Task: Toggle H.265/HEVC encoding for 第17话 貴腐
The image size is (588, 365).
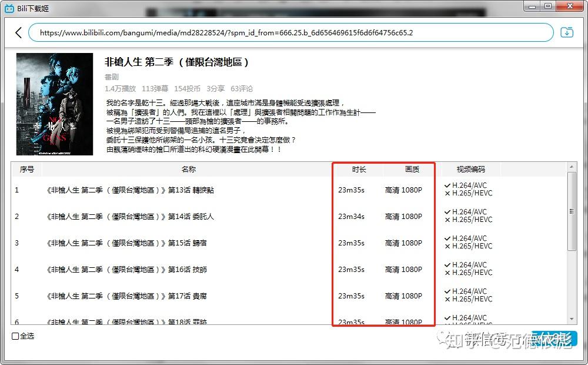Action: pos(448,300)
